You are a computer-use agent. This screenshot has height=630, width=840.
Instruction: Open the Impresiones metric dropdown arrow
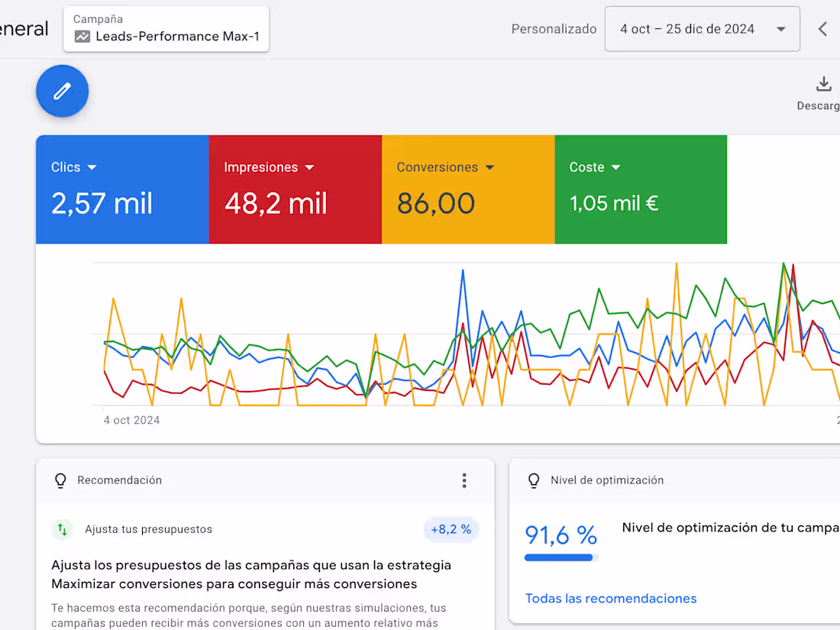pyautogui.click(x=309, y=167)
